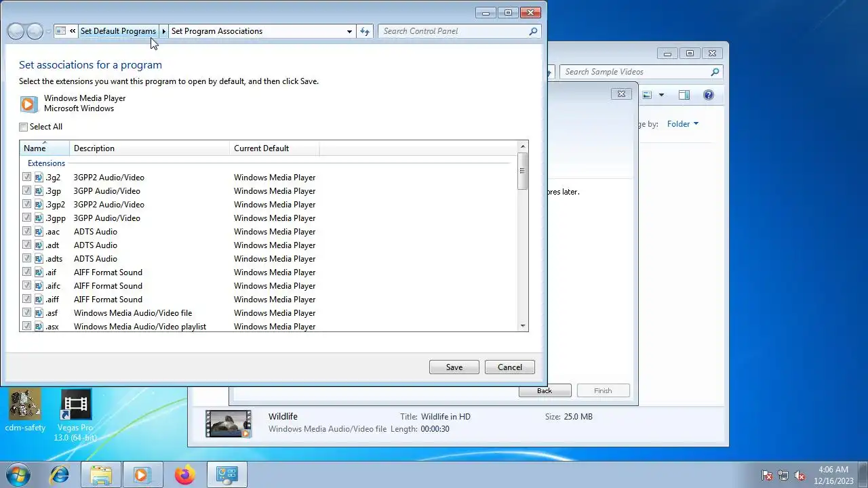Screen dimensions: 868x488
Task: Click the list scrollbar up arrow
Action: tap(522, 146)
